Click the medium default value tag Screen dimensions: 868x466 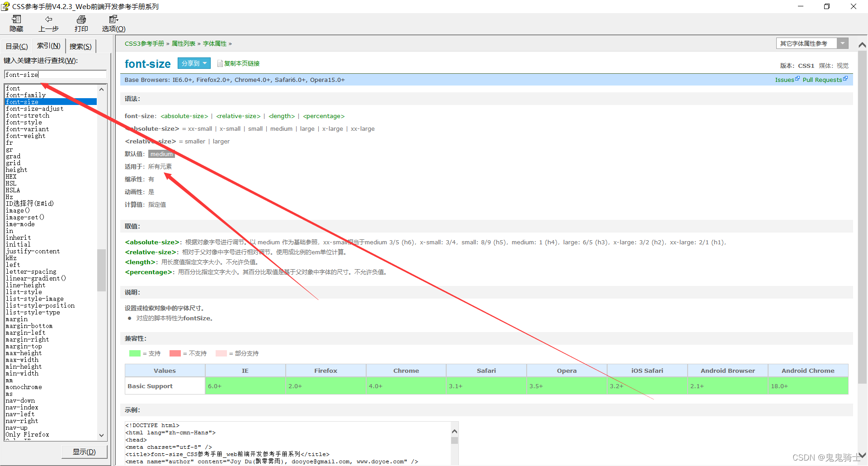coord(161,154)
